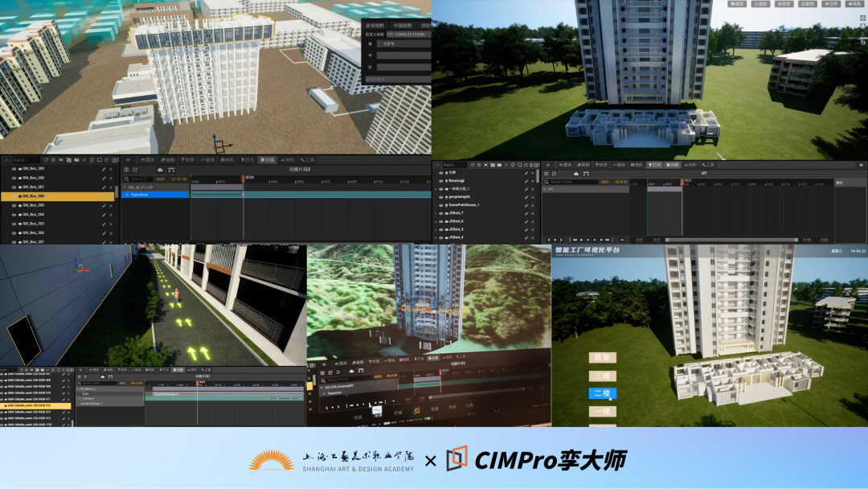868x489 pixels.
Task: Click the d1 timeline playhead marker
Action: tap(682, 181)
